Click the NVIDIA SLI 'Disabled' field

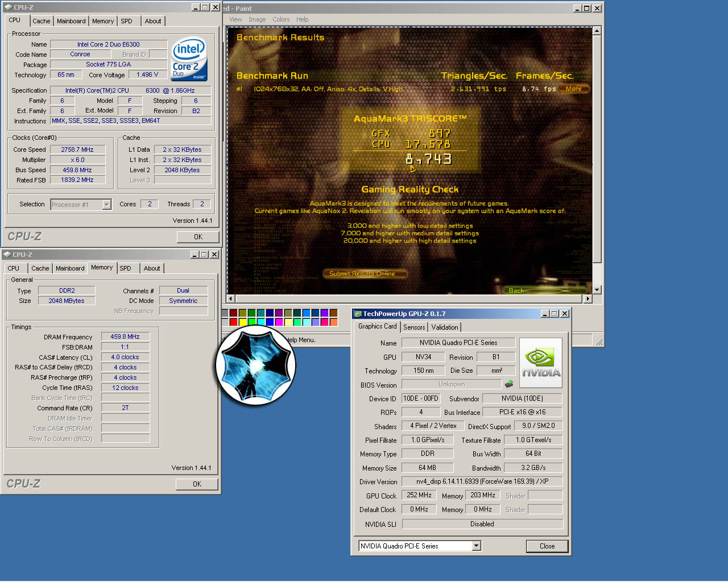pyautogui.click(x=482, y=524)
